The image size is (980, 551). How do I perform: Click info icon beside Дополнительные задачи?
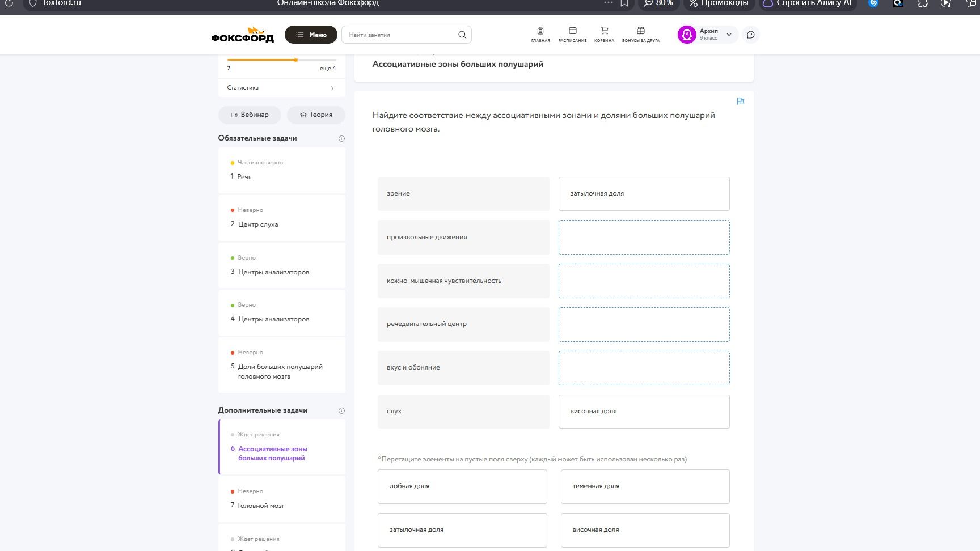[341, 410]
